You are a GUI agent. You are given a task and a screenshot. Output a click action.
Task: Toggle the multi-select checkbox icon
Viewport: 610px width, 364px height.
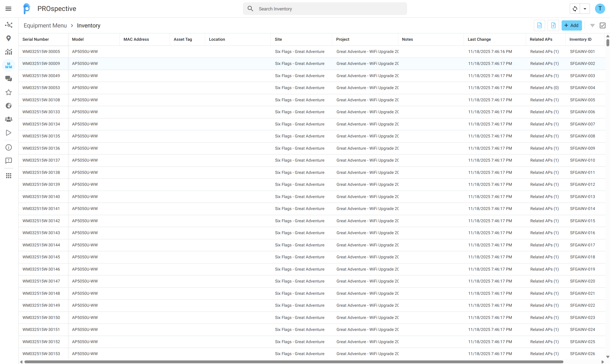click(603, 25)
